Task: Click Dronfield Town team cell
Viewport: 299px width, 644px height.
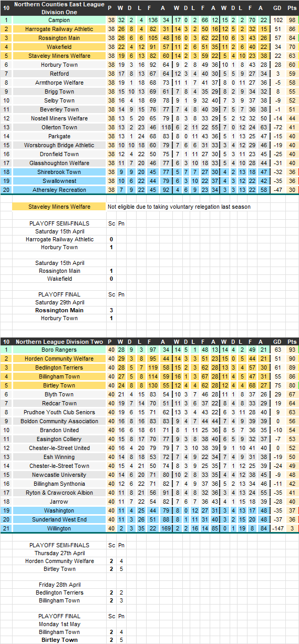Action: 59,154
